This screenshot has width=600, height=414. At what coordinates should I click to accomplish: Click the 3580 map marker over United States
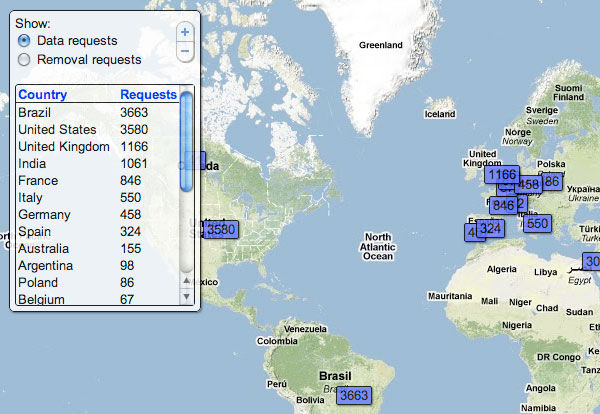[221, 230]
